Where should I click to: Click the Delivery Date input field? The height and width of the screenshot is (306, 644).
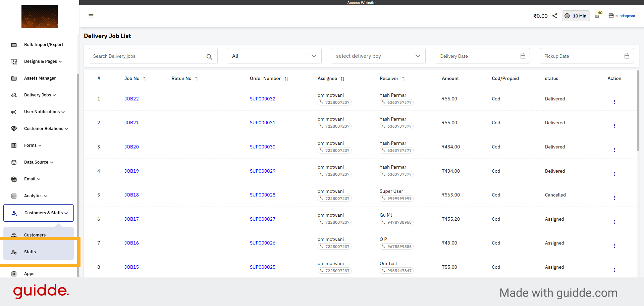coord(483,56)
